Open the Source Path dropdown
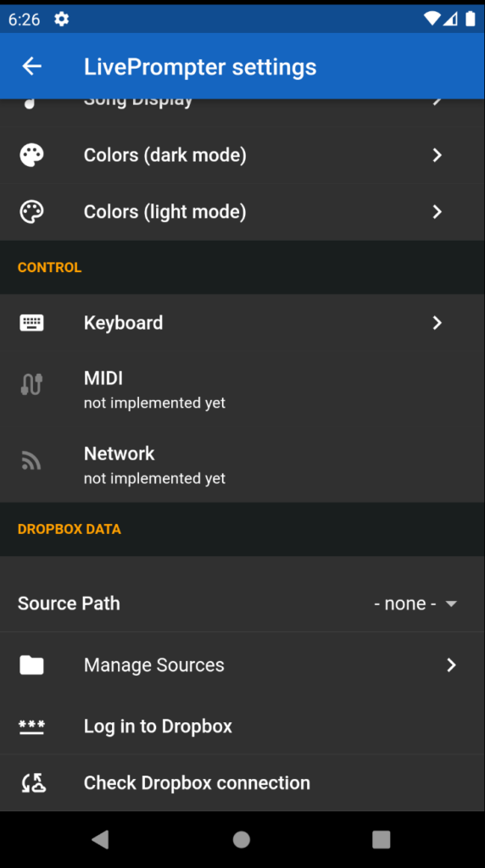The image size is (485, 868). click(415, 604)
